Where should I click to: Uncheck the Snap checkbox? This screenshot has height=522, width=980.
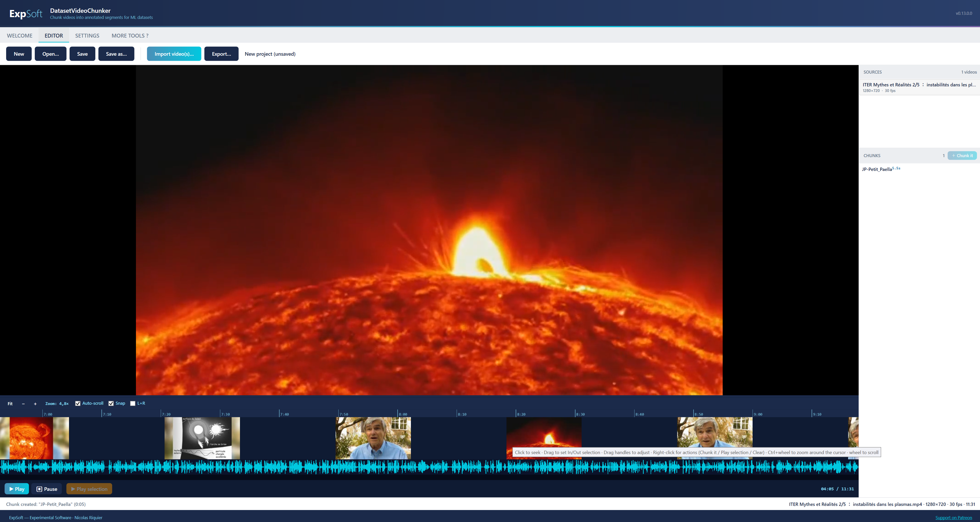(111, 403)
